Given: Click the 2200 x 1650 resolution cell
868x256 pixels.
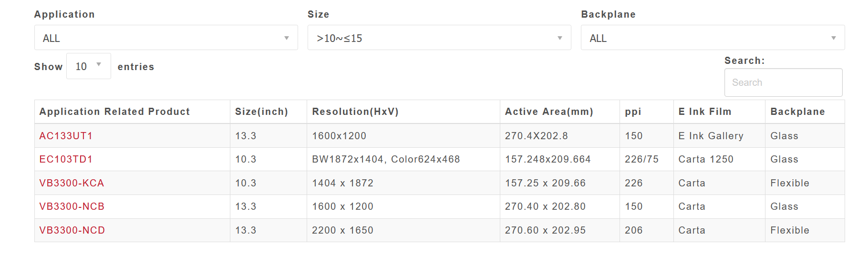Looking at the screenshot, I should pos(342,230).
